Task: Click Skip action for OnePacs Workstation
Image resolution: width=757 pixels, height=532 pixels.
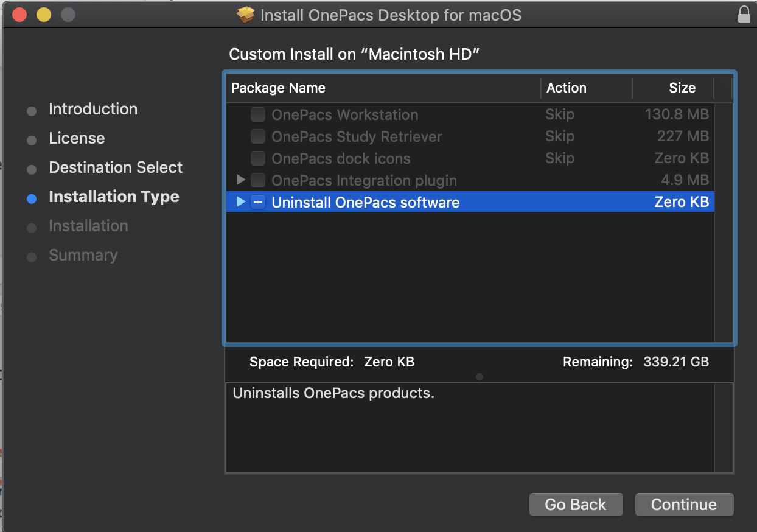Action: pos(560,114)
